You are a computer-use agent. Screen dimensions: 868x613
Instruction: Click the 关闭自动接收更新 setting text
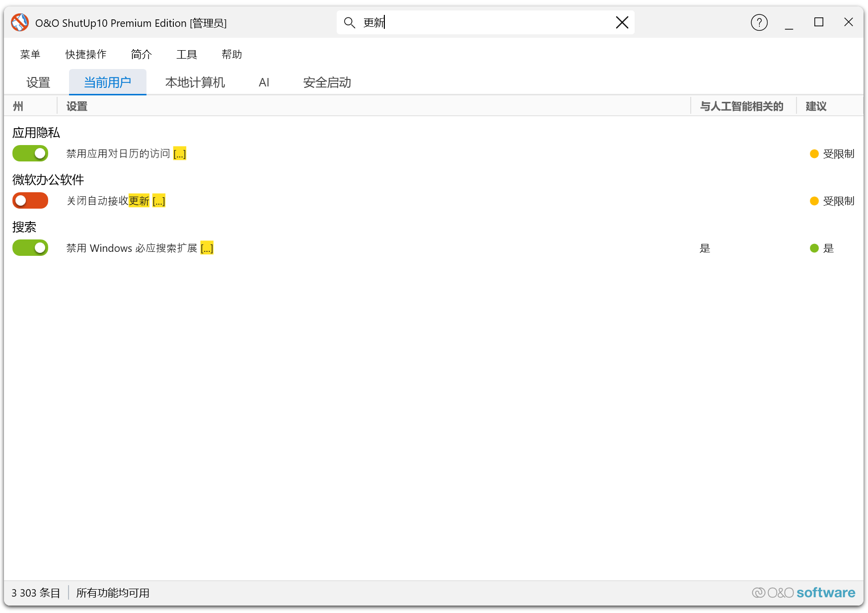[108, 201]
